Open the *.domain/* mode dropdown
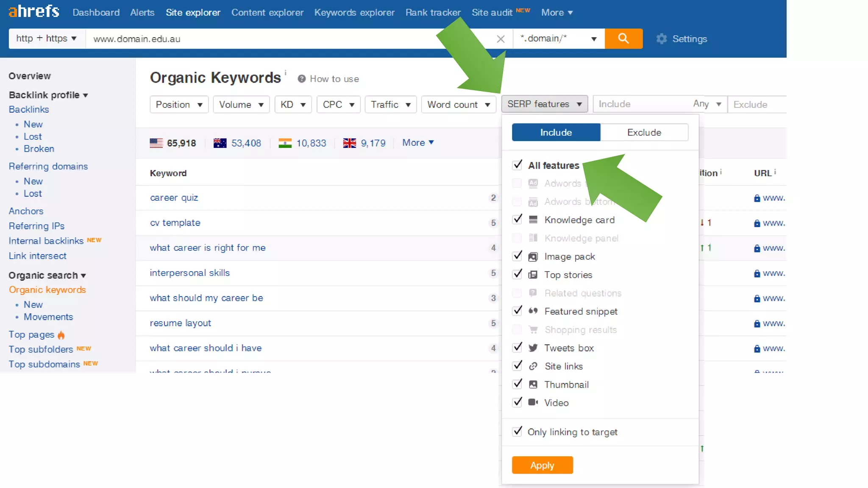 (558, 39)
